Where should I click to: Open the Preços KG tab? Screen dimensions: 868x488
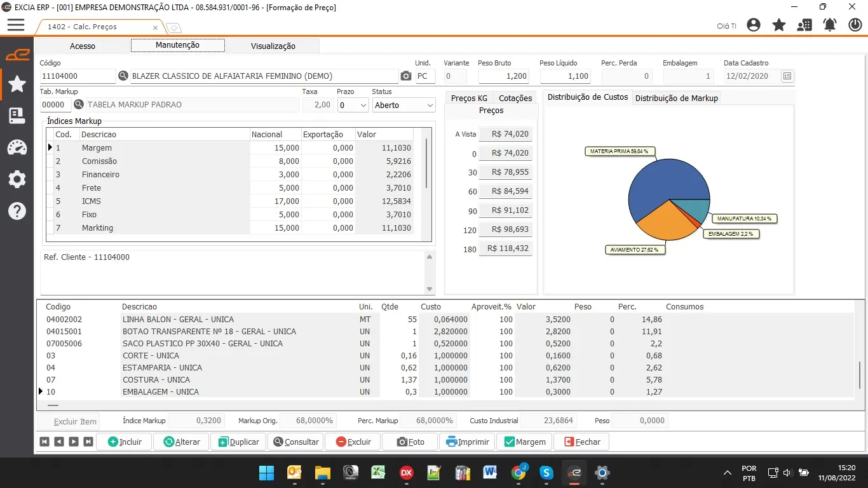coord(470,98)
